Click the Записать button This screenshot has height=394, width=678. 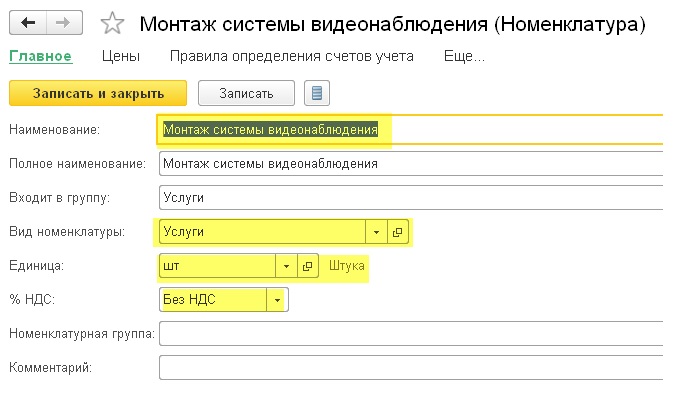[246, 93]
